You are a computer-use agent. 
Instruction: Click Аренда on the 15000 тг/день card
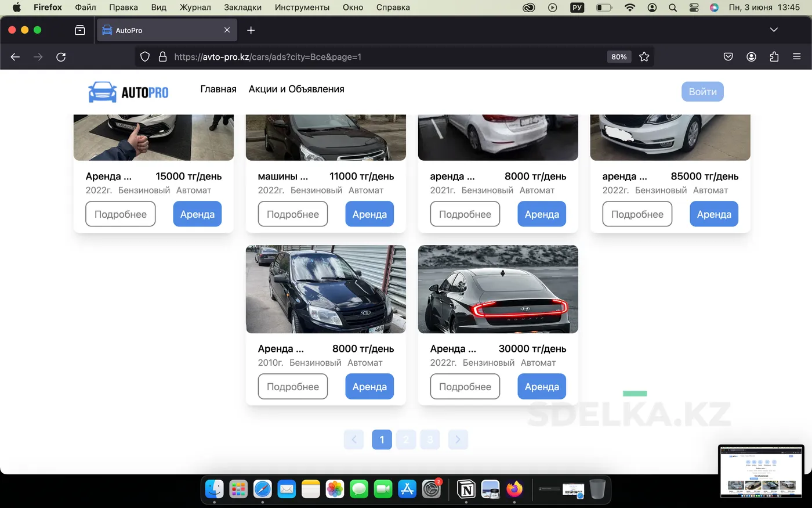click(x=197, y=214)
